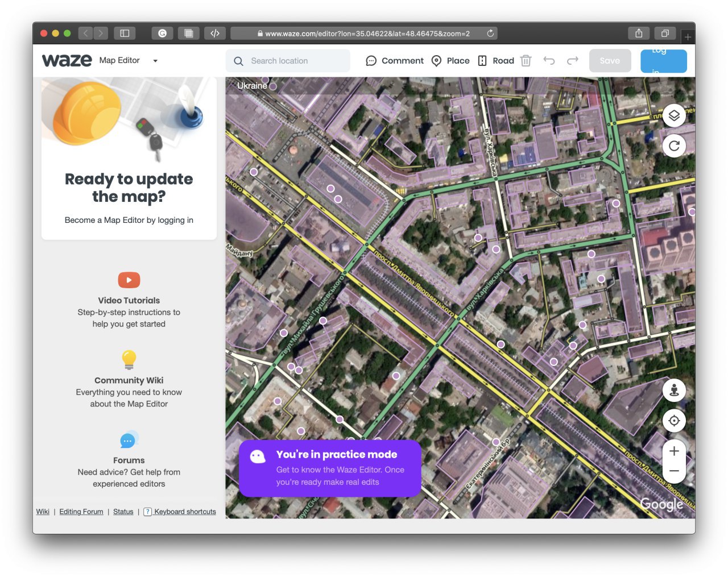
Task: Open the Editing Forum footer link
Action: pyautogui.click(x=81, y=512)
